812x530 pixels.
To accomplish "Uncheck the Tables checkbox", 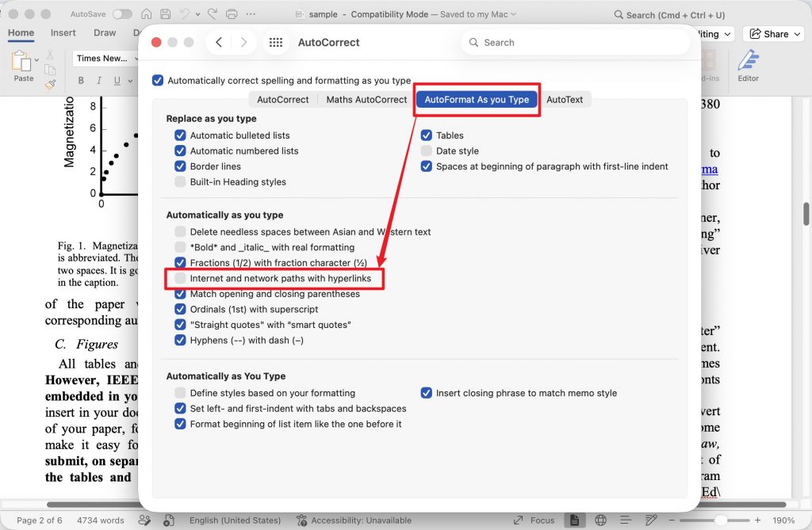I will point(426,135).
